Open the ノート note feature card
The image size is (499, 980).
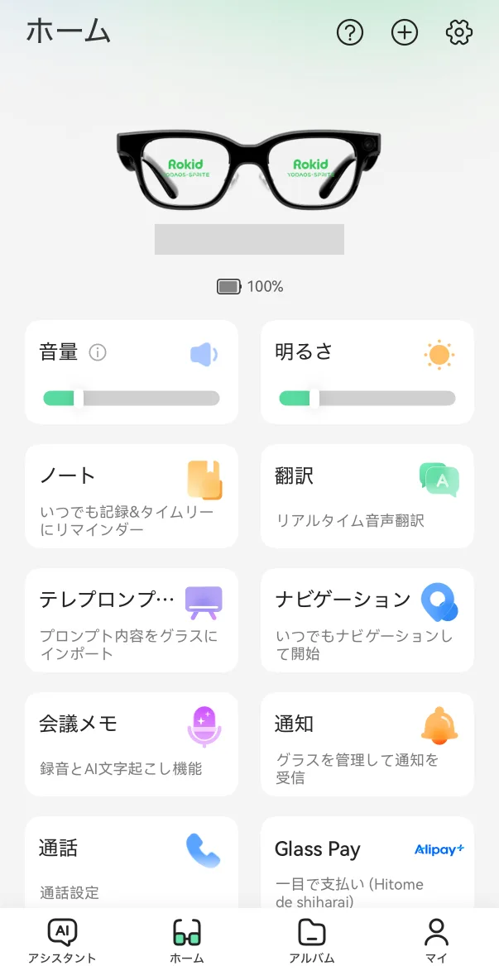pyautogui.click(x=132, y=495)
